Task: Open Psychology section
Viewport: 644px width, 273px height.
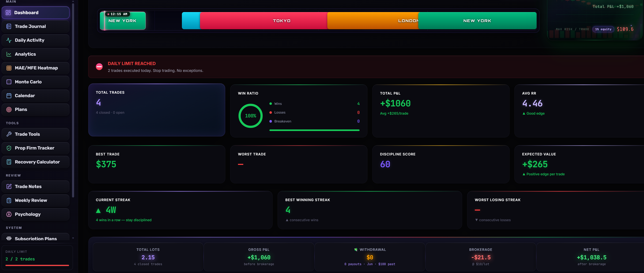Action: coord(36,214)
